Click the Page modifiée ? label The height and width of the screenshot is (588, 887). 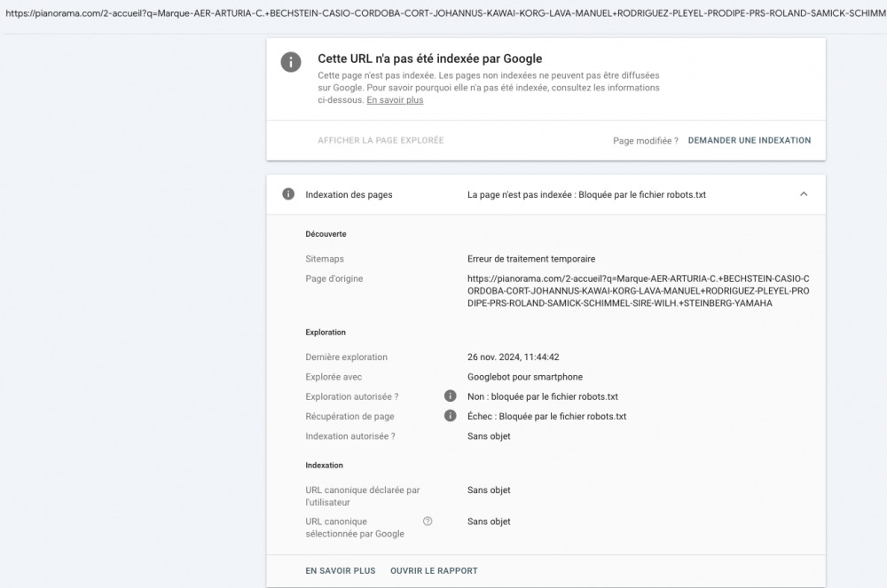[x=646, y=140]
